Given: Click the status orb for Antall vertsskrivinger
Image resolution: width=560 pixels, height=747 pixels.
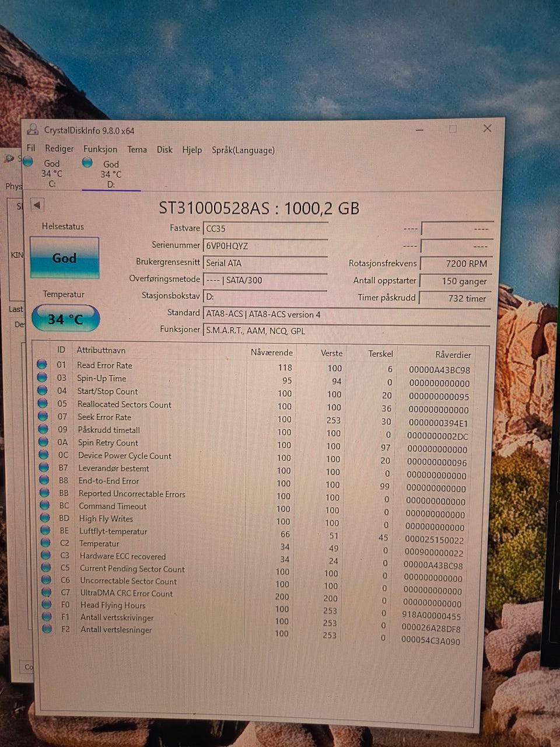Looking at the screenshot, I should [x=47, y=616].
